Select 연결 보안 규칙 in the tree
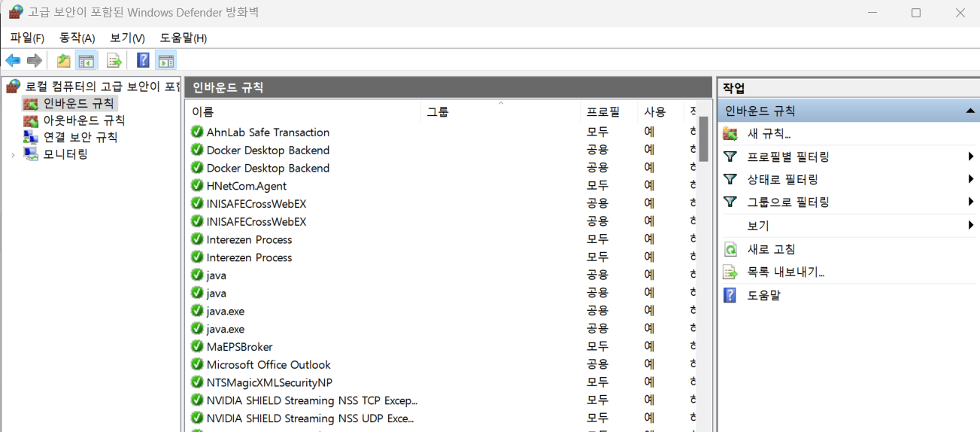 click(x=80, y=137)
